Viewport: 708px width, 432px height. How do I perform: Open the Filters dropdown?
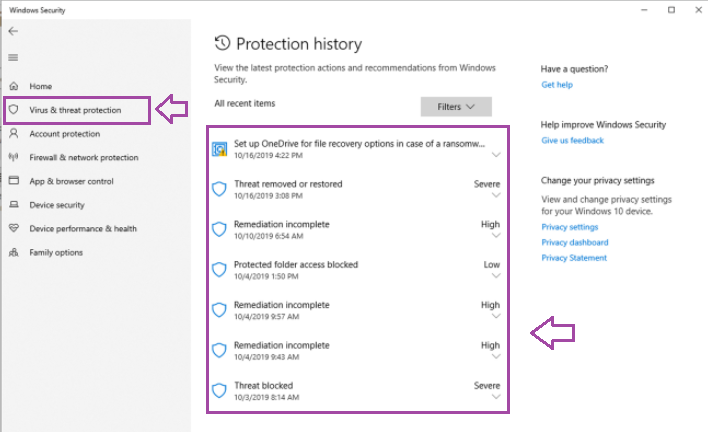tap(456, 106)
